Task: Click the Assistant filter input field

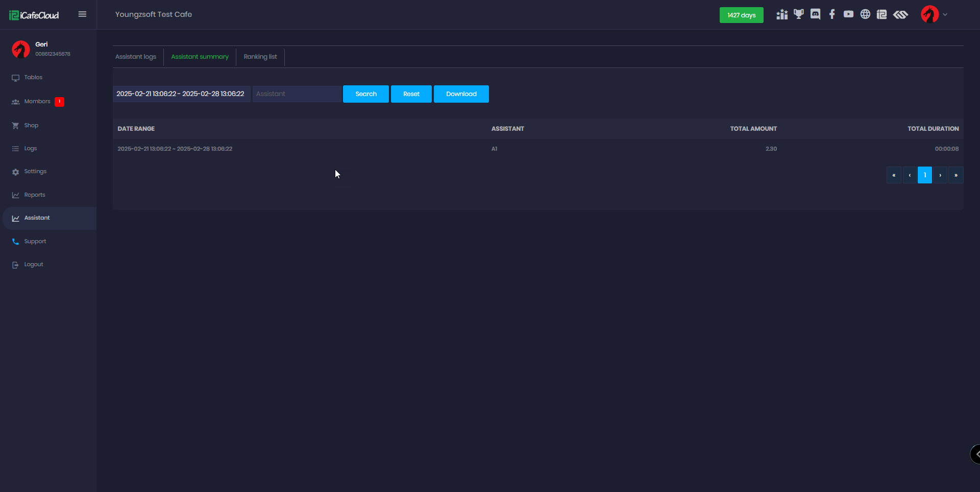Action: tap(297, 94)
